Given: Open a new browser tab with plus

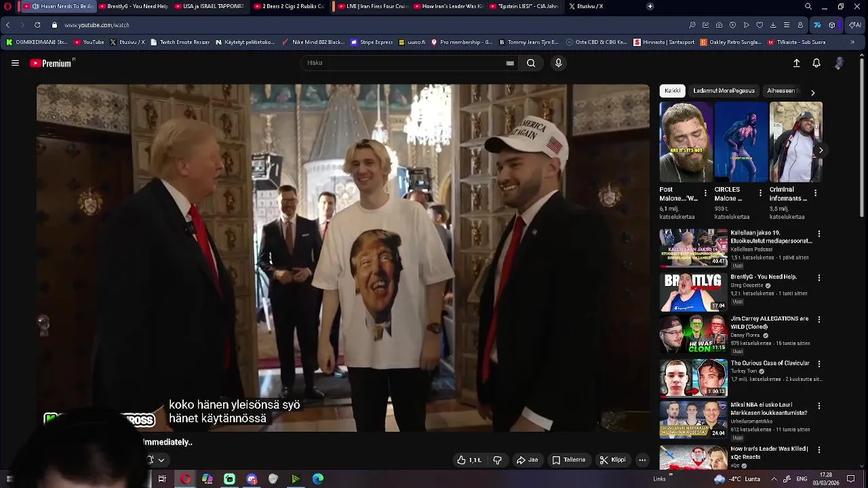Looking at the screenshot, I should (650, 6).
